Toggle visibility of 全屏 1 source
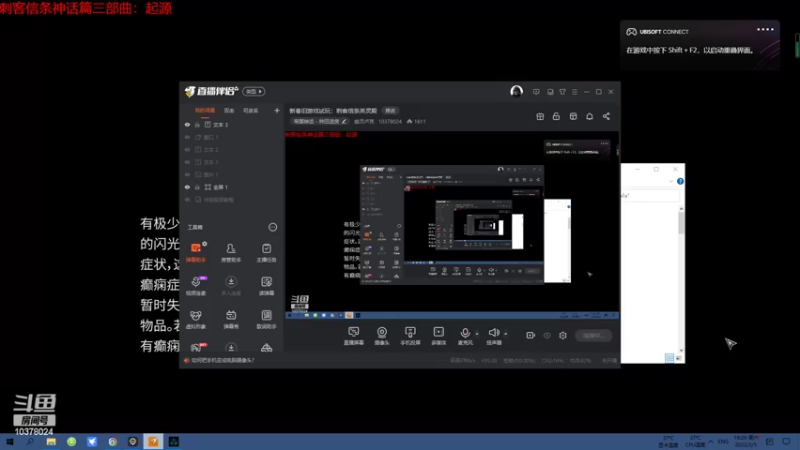 click(x=187, y=187)
